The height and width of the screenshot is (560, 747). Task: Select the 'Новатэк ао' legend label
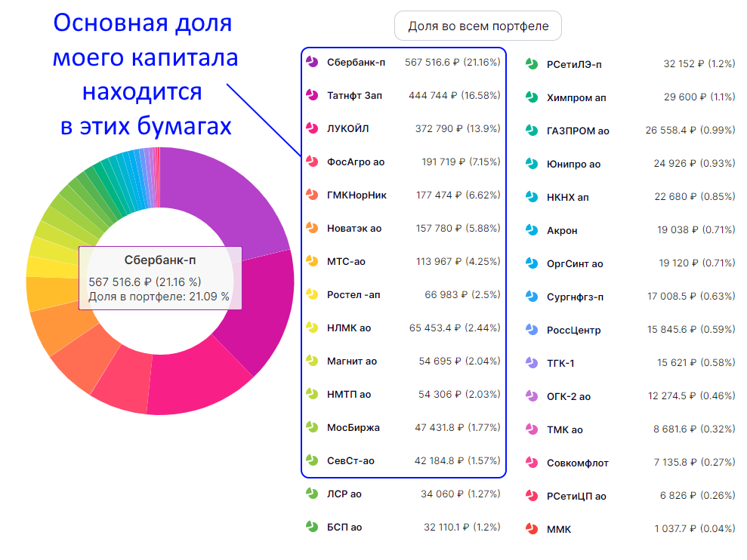(x=354, y=228)
